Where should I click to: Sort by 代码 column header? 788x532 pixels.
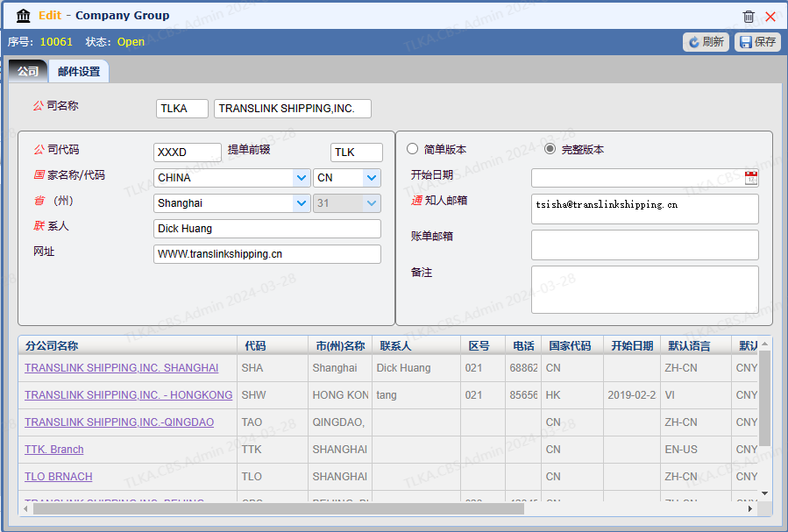pyautogui.click(x=273, y=345)
